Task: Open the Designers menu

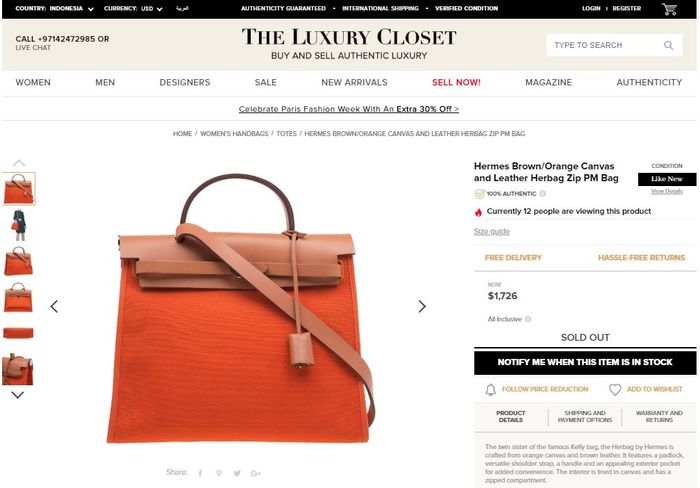Action: coord(185,83)
